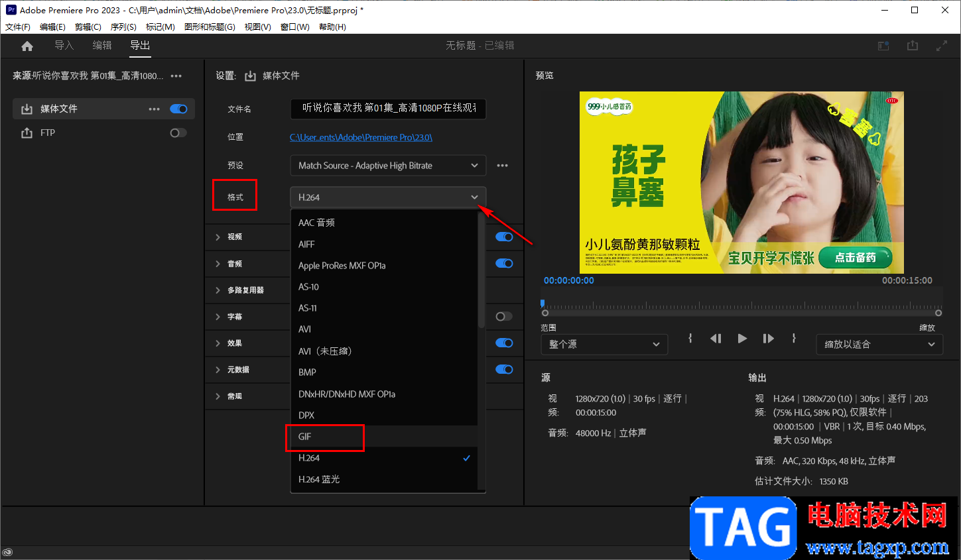Toggle the effects switch
The image size is (961, 560).
[504, 343]
